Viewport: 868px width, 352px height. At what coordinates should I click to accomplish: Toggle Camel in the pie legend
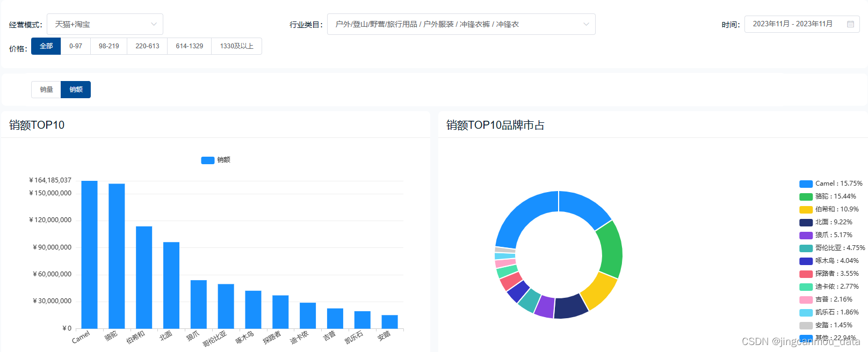830,184
